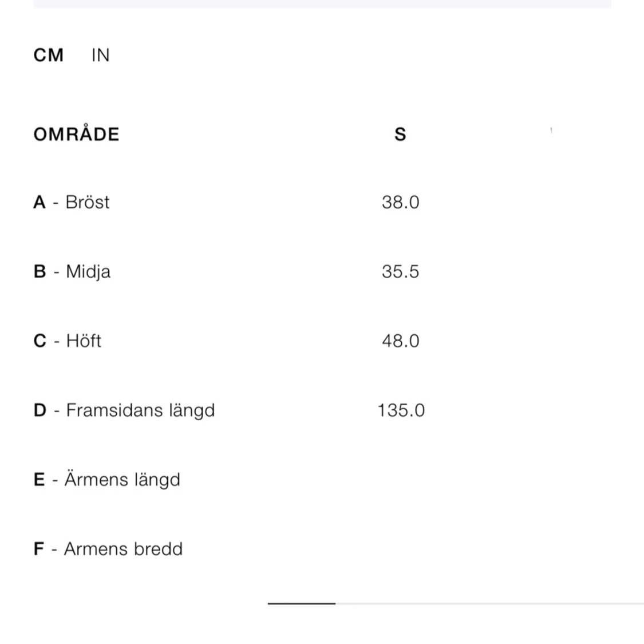644x644 pixels.
Task: Click the horizontal scroll indicator thumb
Action: pyautogui.click(x=302, y=603)
